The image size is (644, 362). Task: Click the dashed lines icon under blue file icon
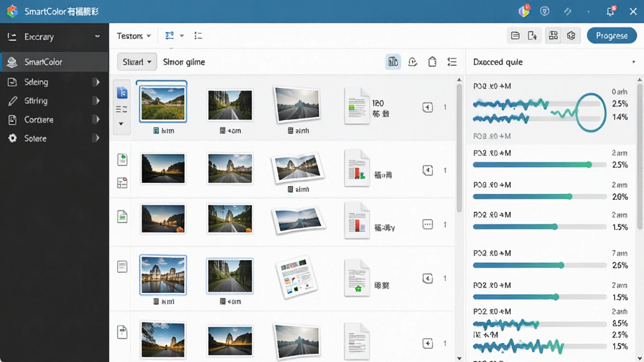click(x=121, y=109)
